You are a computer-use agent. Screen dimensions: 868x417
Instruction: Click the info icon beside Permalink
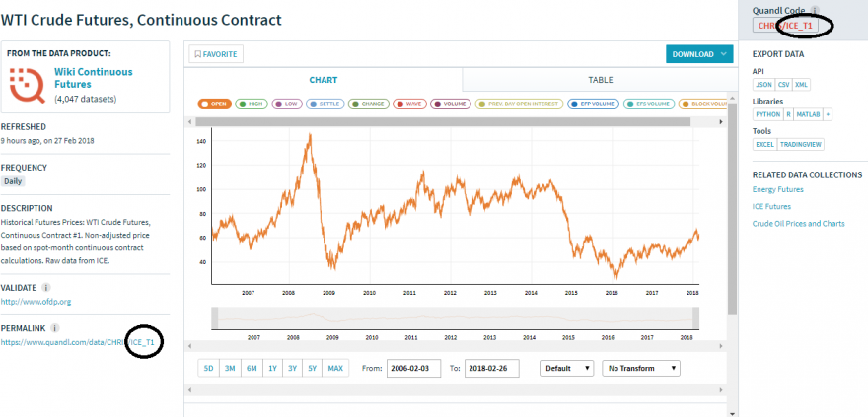[55, 328]
